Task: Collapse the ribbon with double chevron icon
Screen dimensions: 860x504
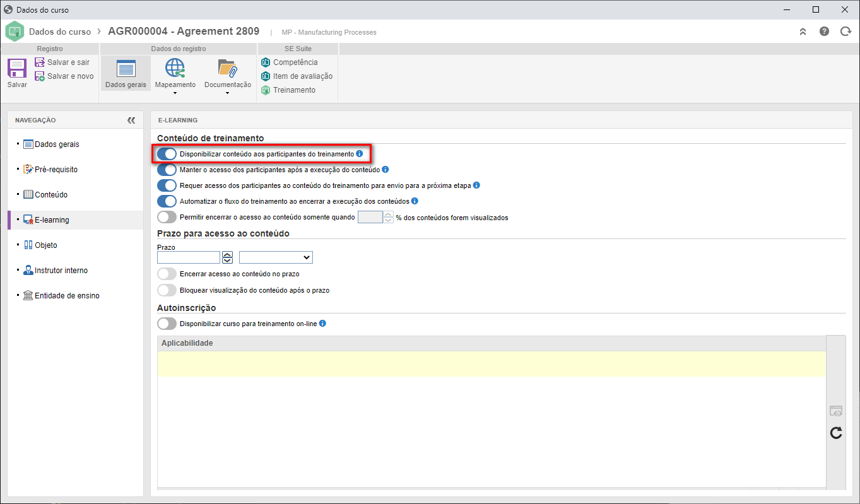Action: [x=803, y=32]
